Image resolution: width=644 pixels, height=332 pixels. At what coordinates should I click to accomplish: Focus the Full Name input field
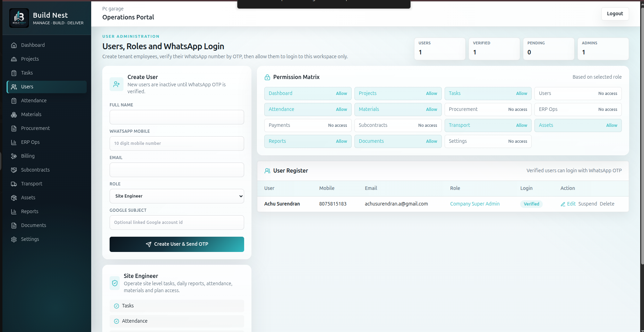click(x=177, y=117)
